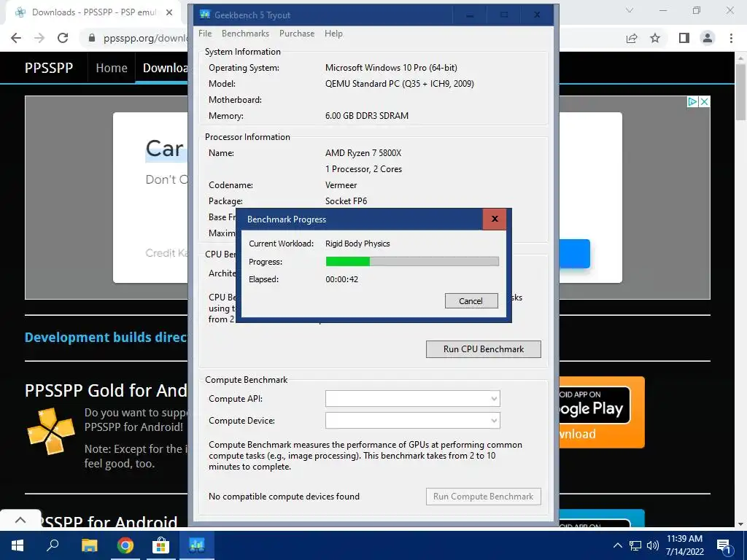Click the Development builds link

click(106, 337)
